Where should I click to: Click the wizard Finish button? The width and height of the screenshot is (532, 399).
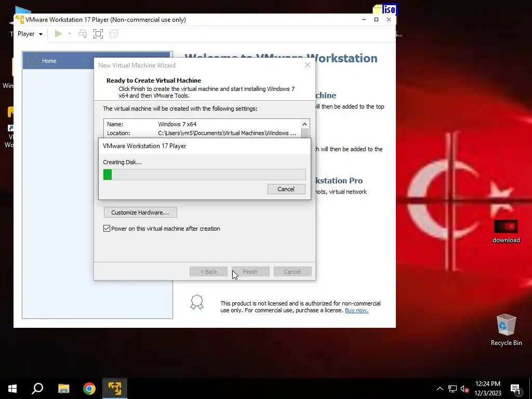[x=250, y=271]
